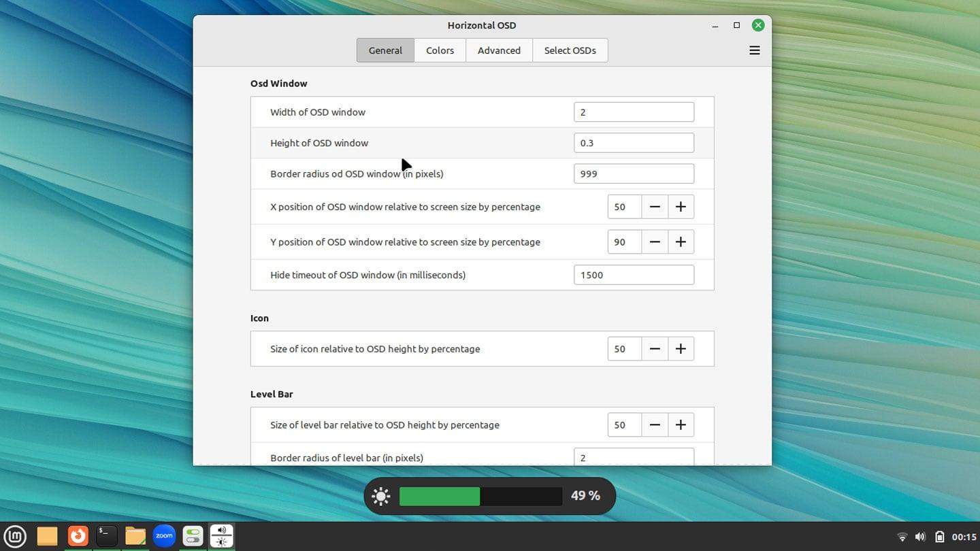Increase X position of OSD window
Screen dimensions: 980x551
point(681,207)
